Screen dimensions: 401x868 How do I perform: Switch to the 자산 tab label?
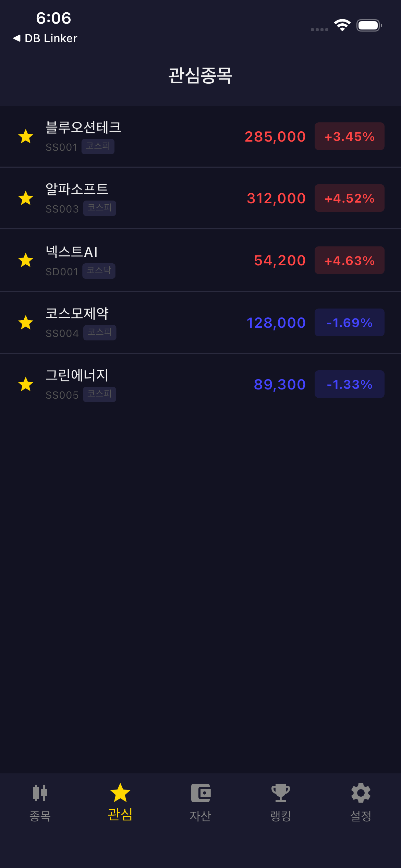[x=200, y=816]
